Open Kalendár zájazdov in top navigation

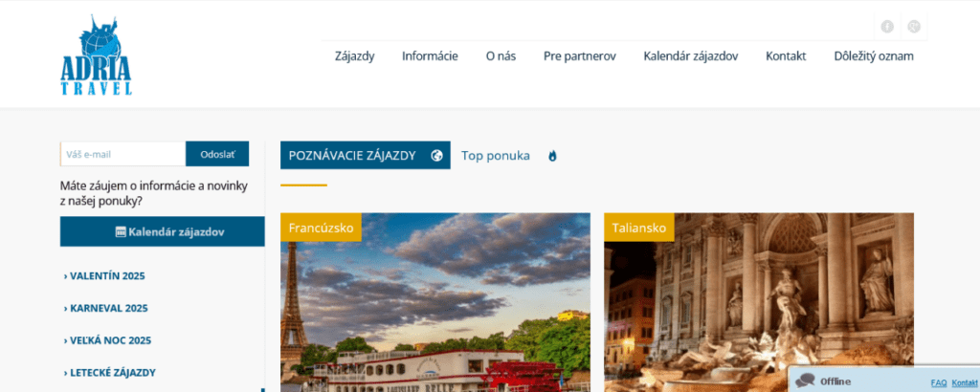point(691,56)
